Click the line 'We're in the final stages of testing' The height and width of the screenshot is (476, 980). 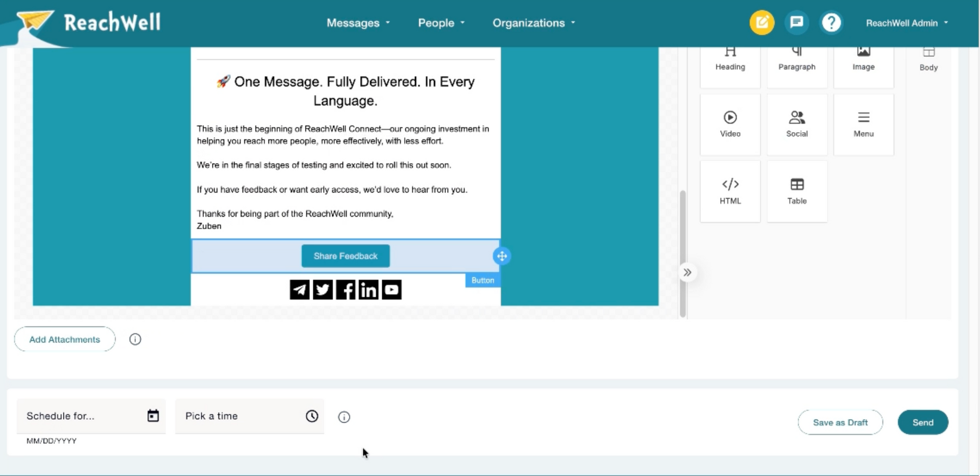tap(324, 165)
